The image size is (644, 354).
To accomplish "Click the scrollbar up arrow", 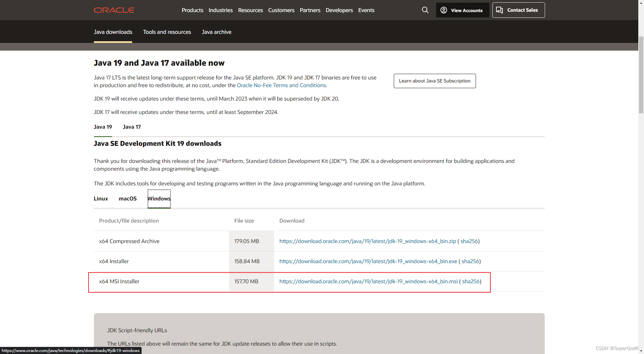I will [641, 3].
